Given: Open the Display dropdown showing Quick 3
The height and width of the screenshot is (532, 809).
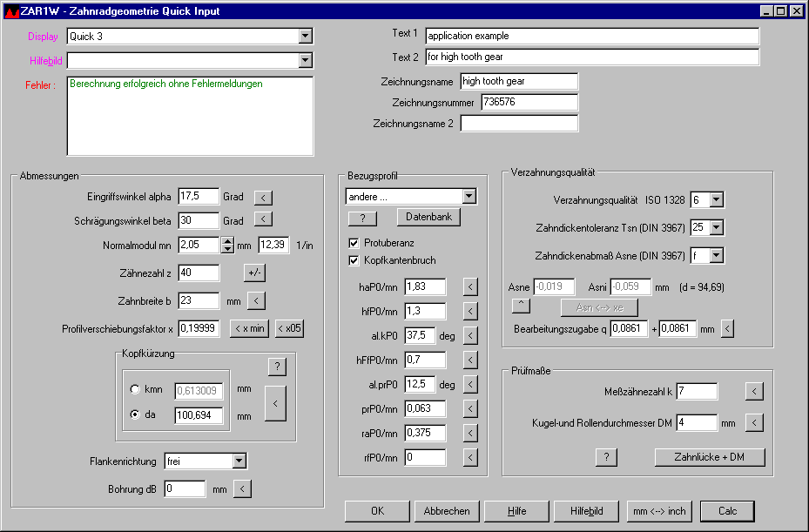Looking at the screenshot, I should point(305,37).
